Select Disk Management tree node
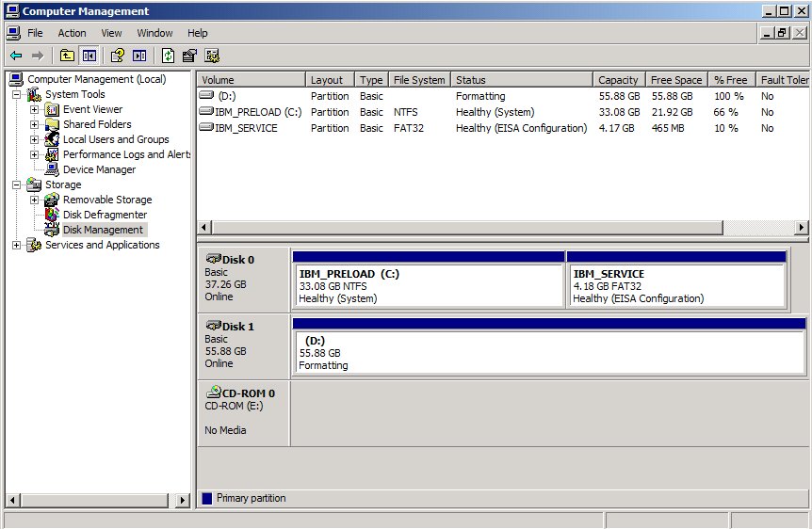This screenshot has width=812, height=529. (102, 230)
